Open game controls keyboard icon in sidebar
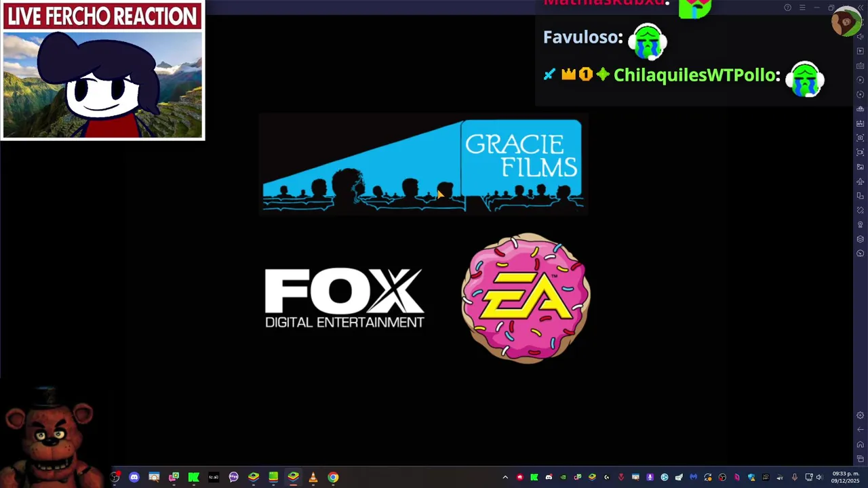Viewport: 868px width, 488px height. tap(860, 66)
